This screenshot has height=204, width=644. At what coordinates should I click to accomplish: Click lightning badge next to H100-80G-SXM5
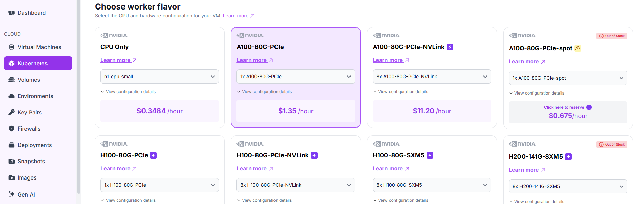click(430, 155)
